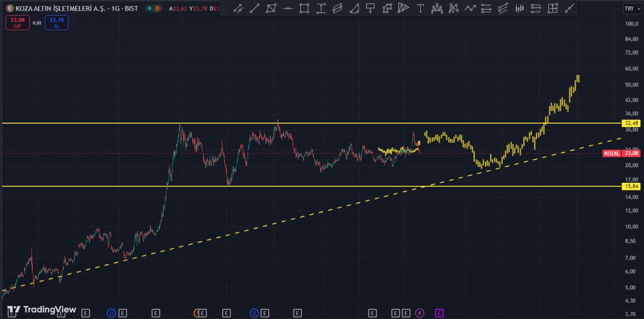The image size is (644, 319).
Task: Click the second blue D dividend marker
Action: (254, 313)
